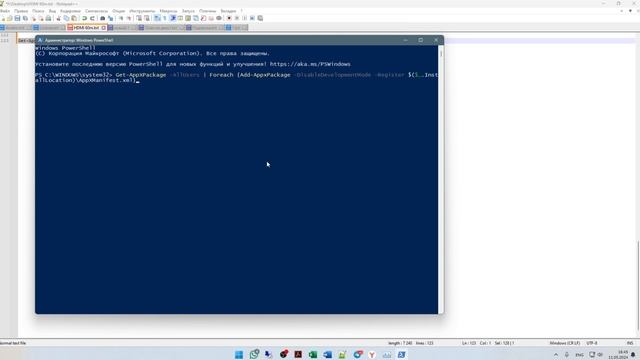The height and width of the screenshot is (360, 640).
Task: Open Excel from the taskbar
Action: click(313, 354)
